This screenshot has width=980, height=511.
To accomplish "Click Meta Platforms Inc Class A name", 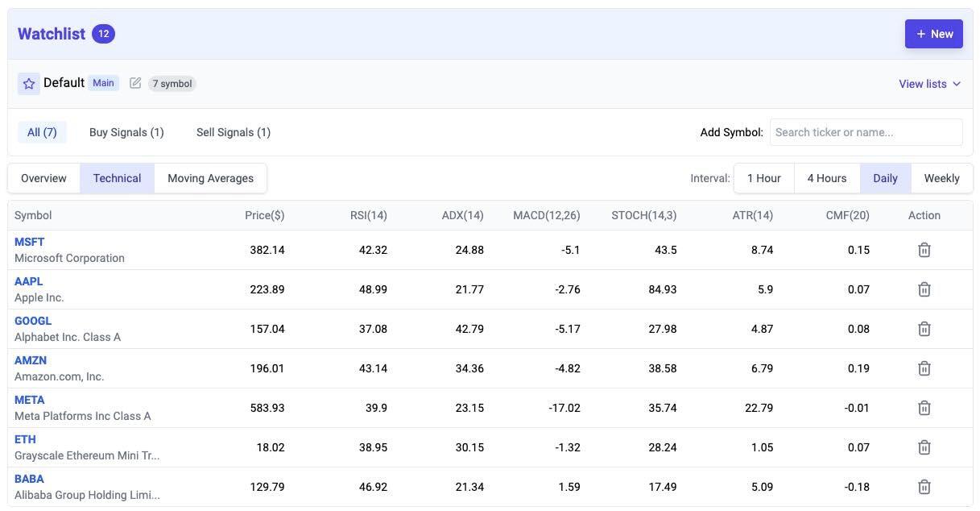I will coord(82,416).
